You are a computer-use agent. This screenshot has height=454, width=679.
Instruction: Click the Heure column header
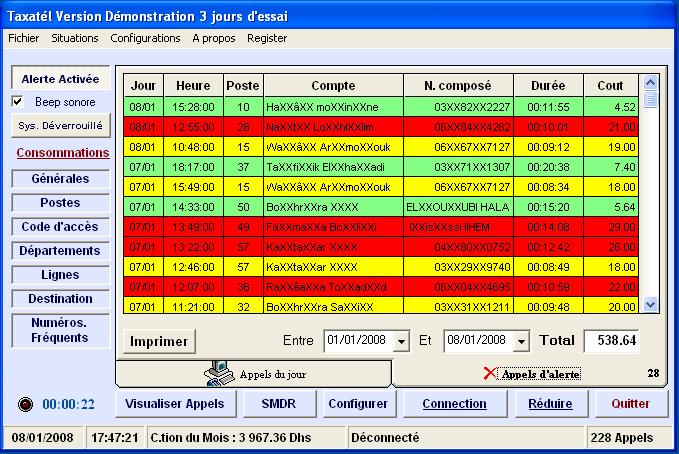tap(194, 86)
